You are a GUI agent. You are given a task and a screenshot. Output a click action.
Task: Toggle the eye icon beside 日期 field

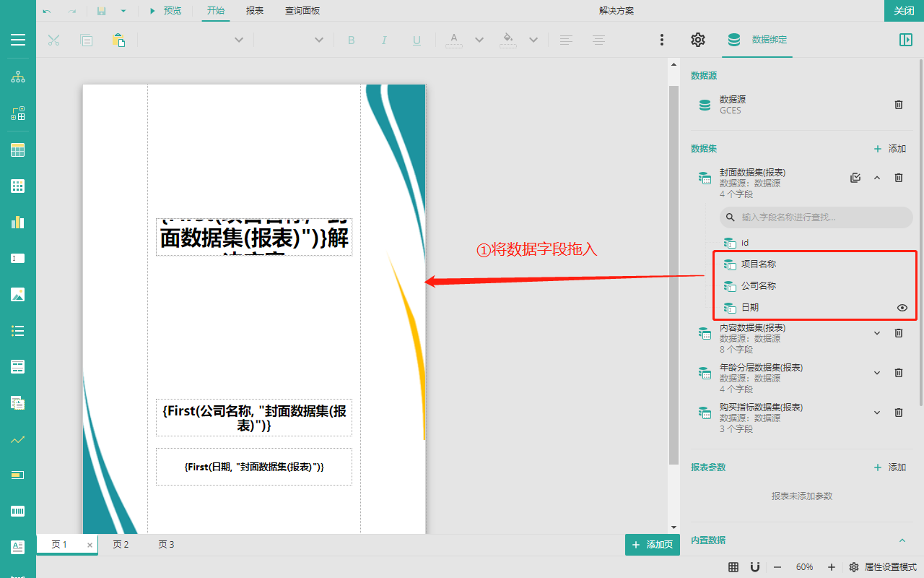pos(902,308)
